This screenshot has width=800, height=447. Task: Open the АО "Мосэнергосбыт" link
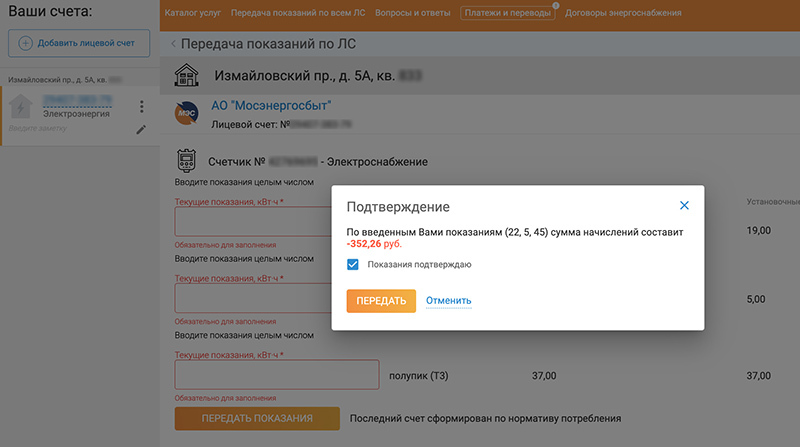click(271, 106)
